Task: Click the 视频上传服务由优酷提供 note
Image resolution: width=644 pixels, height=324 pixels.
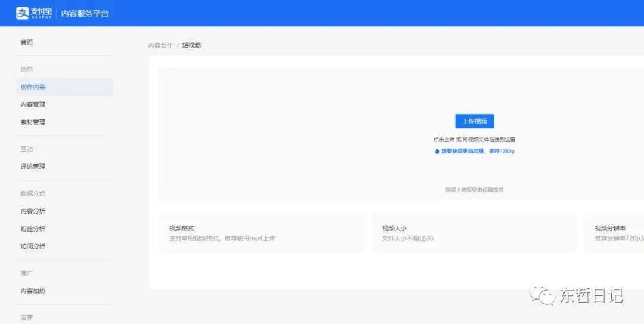Action: [475, 190]
